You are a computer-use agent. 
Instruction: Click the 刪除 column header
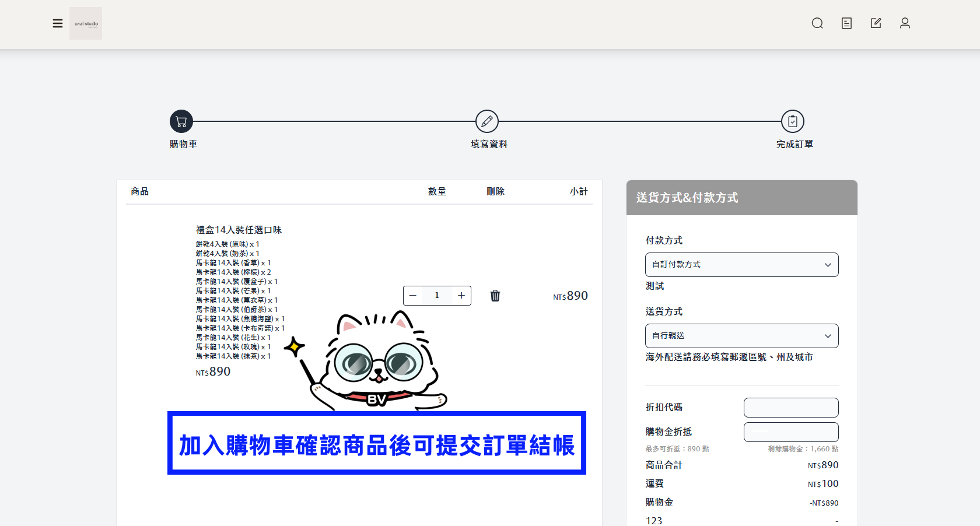[x=495, y=191]
